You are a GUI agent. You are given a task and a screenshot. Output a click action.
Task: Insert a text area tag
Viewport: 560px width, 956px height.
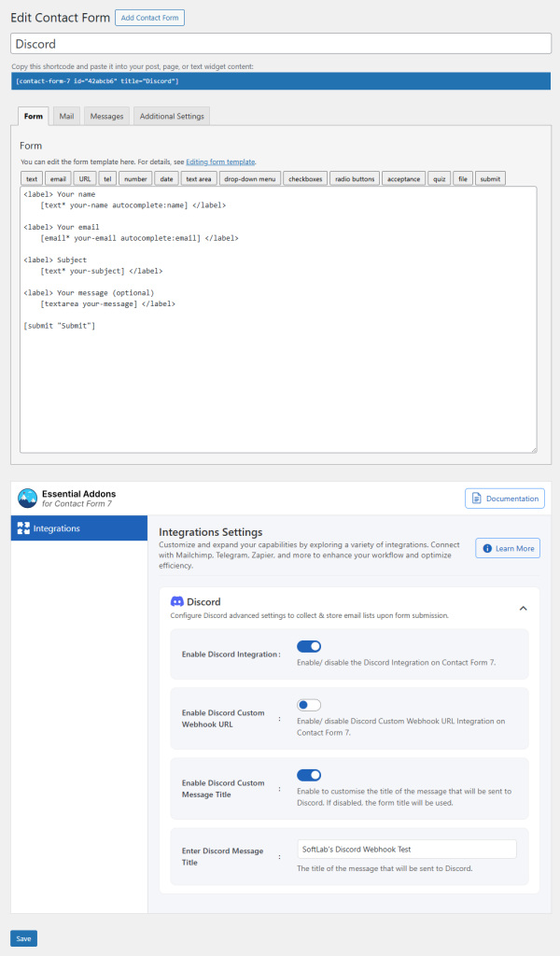pyautogui.click(x=199, y=178)
